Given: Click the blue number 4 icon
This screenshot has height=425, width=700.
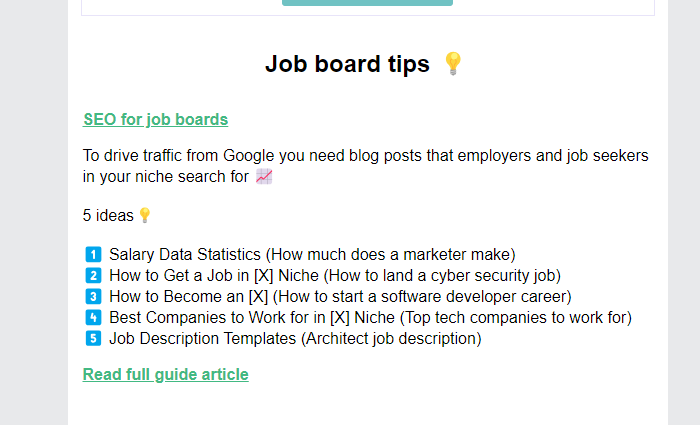Looking at the screenshot, I should tap(93, 317).
